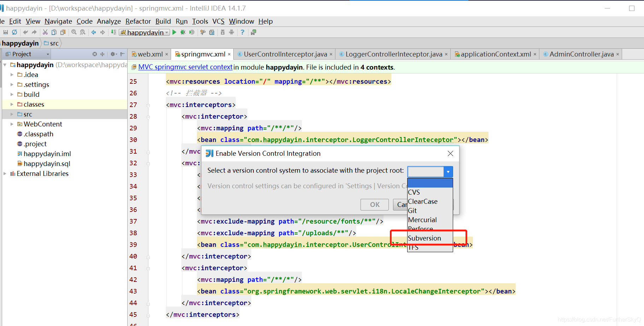The height and width of the screenshot is (326, 644).
Task: Start the Debug bug icon
Action: point(183,32)
